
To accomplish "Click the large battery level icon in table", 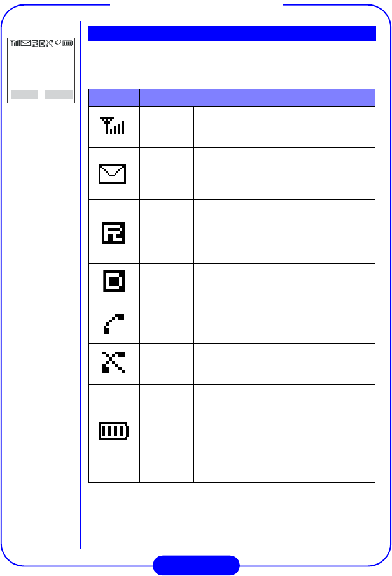I will 113,431.
